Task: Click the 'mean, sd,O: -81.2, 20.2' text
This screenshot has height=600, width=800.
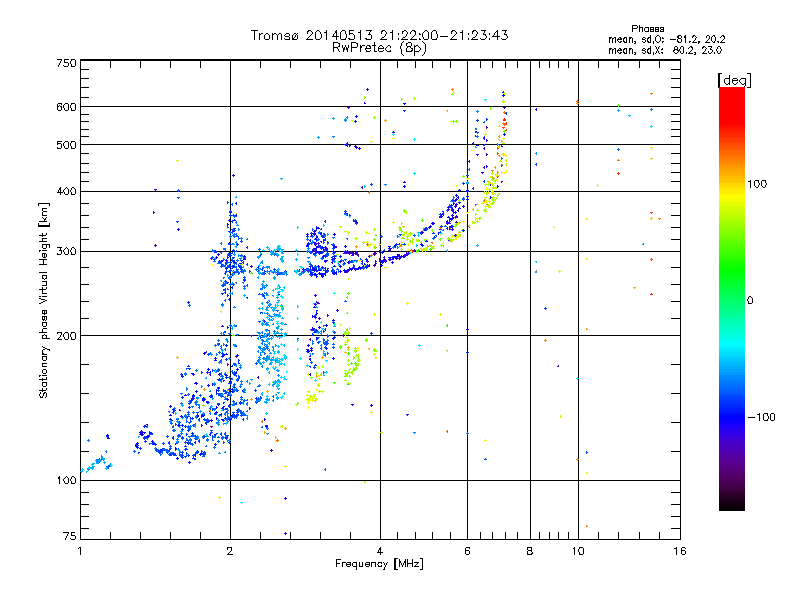Action: [666, 39]
